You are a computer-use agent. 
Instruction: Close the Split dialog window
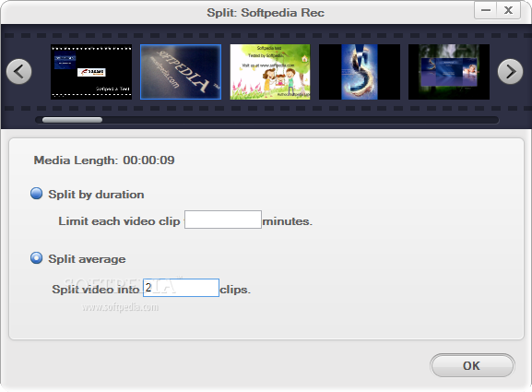[508, 10]
